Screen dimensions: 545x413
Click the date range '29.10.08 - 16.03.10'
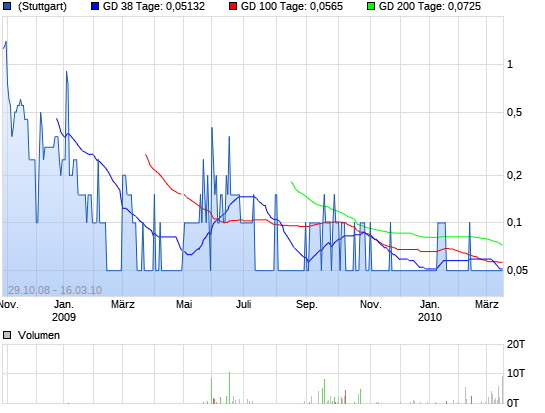(x=55, y=290)
